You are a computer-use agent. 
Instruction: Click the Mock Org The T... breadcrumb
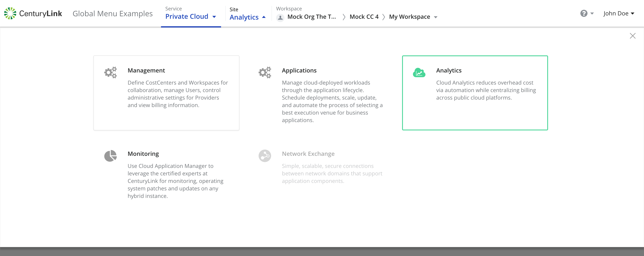pos(312,17)
